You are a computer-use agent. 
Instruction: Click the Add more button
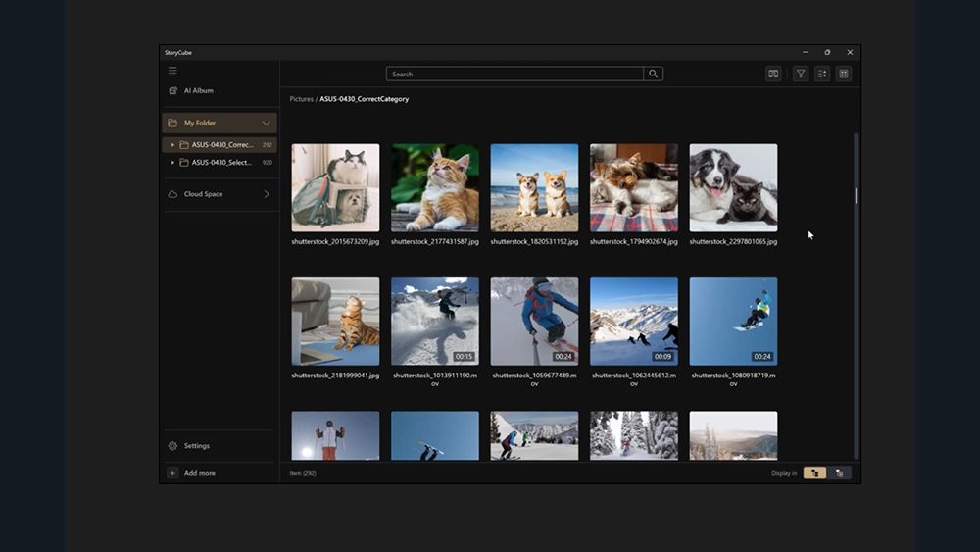coord(199,473)
